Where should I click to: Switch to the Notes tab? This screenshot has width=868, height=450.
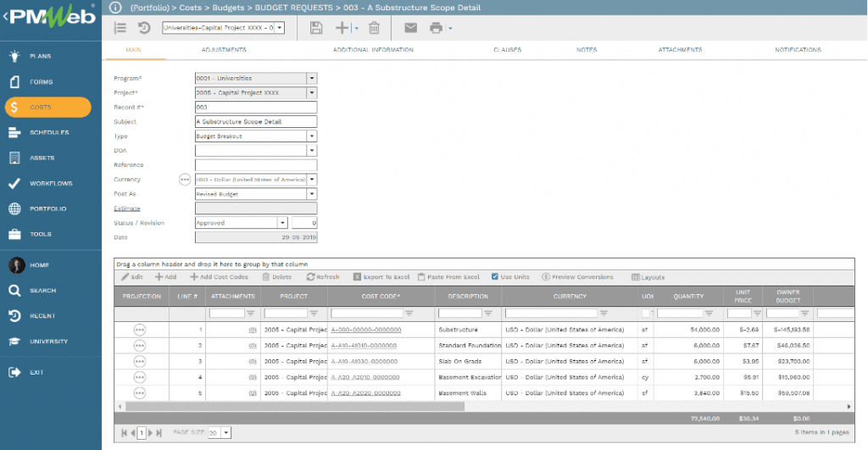[x=587, y=50]
